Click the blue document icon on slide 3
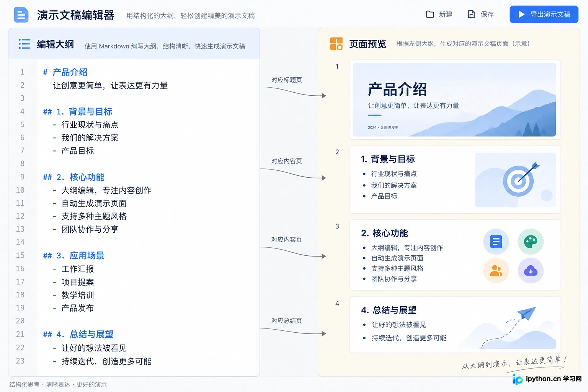This screenshot has height=392, width=588. click(496, 242)
